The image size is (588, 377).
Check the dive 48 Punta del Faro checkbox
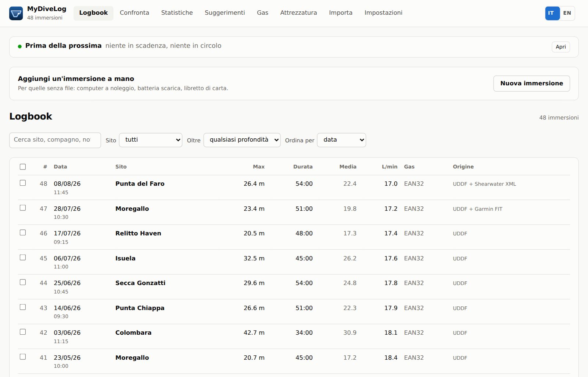(x=23, y=183)
